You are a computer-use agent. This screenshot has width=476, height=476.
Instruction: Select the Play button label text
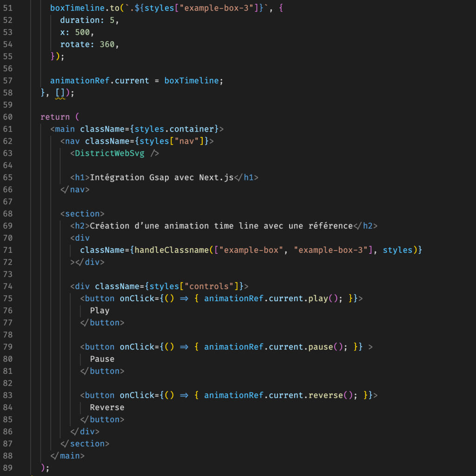[99, 310]
